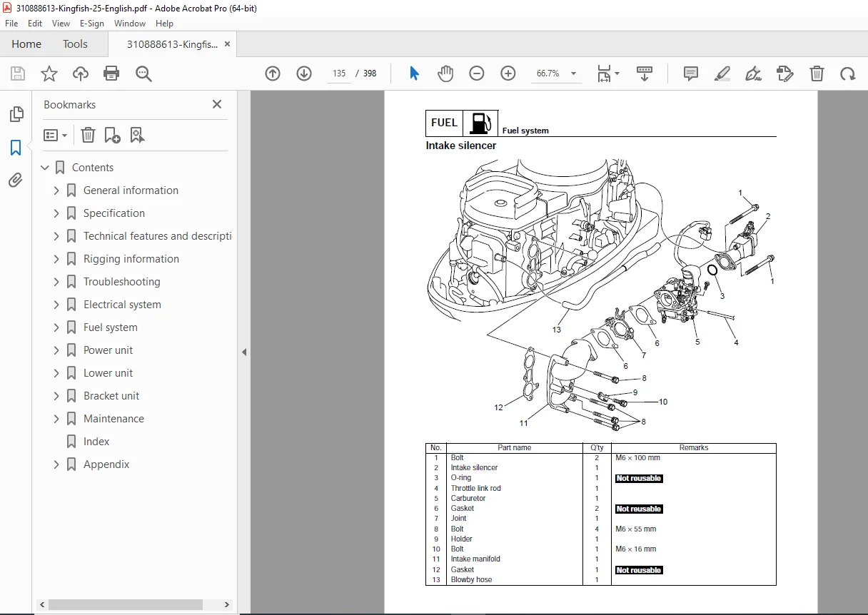Jump to the Maintenance bookmark

(113, 419)
